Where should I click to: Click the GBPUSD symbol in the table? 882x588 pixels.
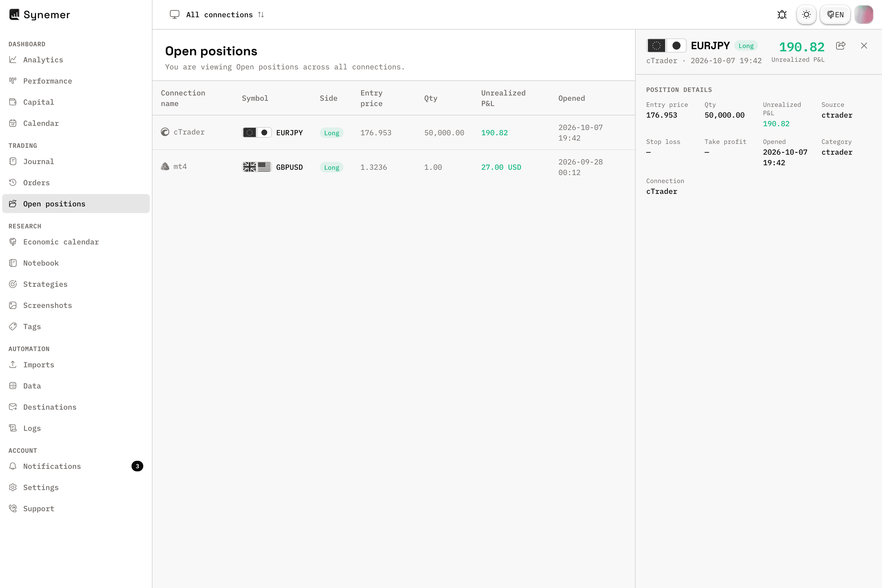pyautogui.click(x=289, y=167)
